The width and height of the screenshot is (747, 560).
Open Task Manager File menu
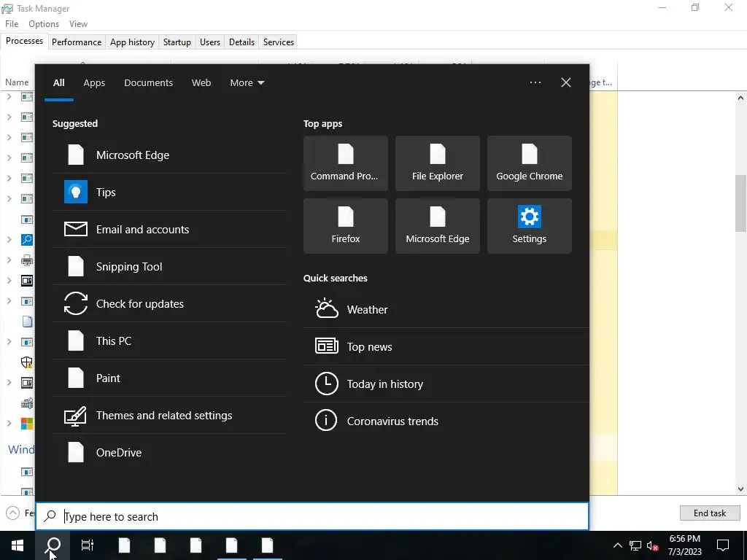(12, 24)
